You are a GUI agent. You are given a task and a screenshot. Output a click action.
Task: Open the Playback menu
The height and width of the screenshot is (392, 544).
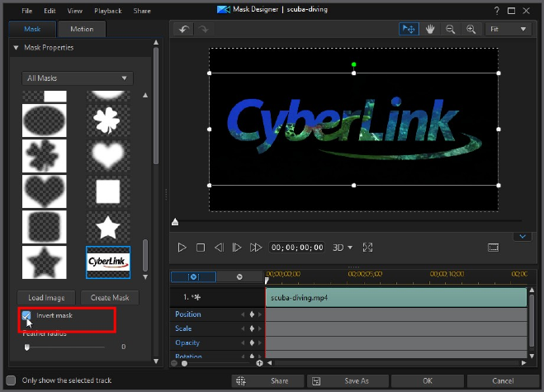coord(108,11)
